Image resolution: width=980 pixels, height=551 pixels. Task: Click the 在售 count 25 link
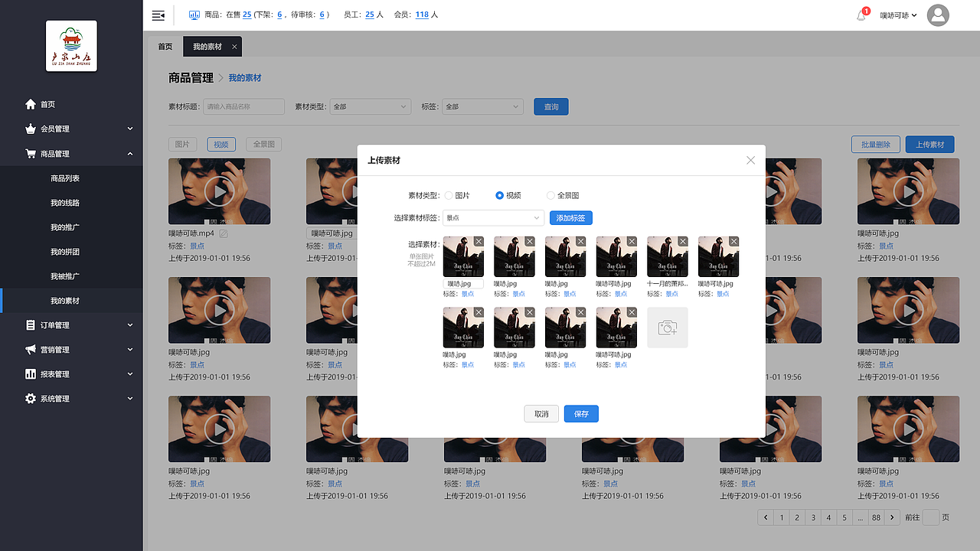(247, 15)
